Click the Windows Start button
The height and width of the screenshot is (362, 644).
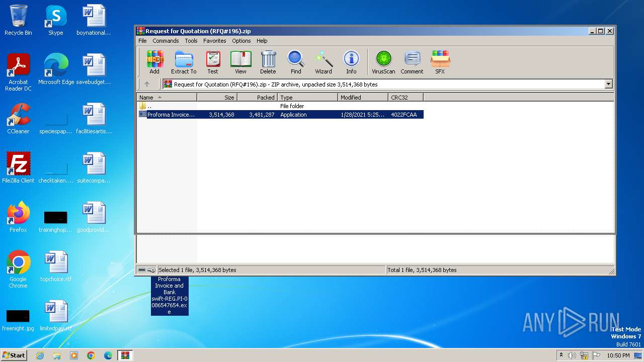14,355
